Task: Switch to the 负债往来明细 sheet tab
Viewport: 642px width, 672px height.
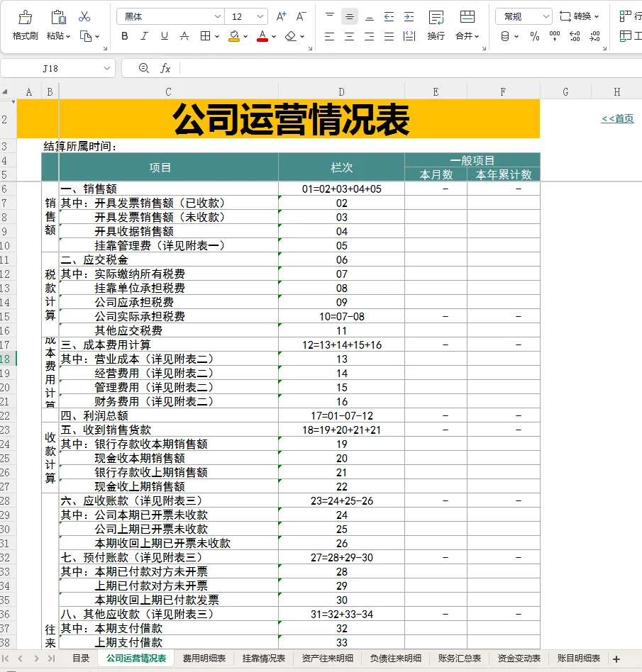Action: tap(396, 659)
